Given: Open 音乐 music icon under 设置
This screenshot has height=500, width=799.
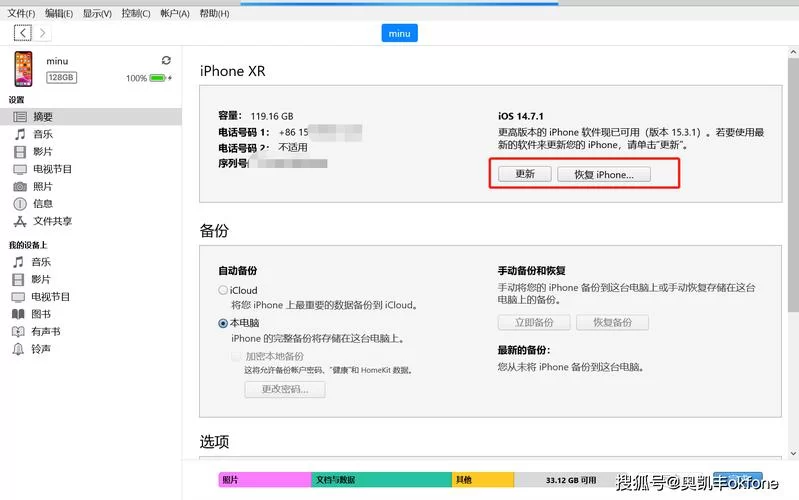Looking at the screenshot, I should (x=20, y=134).
